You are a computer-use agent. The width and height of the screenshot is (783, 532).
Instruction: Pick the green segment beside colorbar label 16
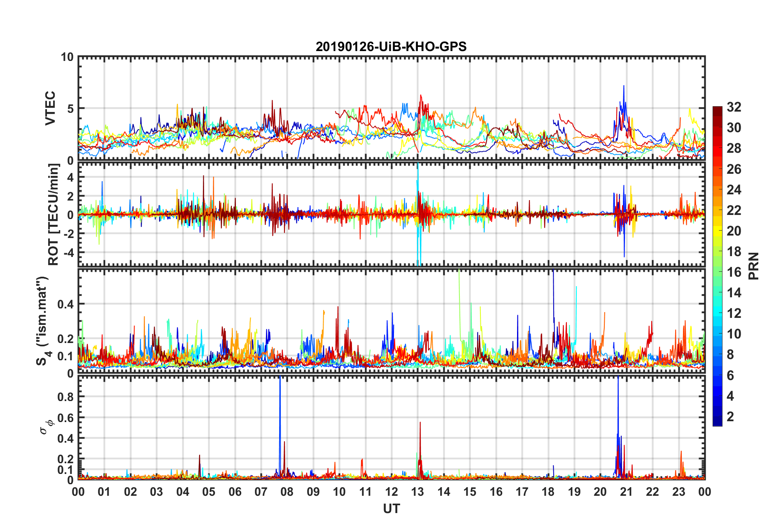718,271
